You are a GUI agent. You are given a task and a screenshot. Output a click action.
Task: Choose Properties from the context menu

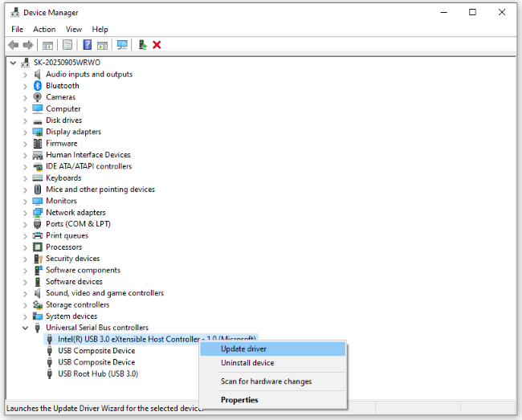[273, 400]
